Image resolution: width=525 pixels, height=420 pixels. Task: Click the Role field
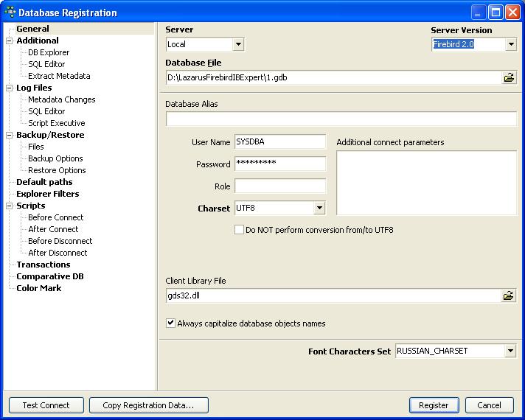[280, 186]
